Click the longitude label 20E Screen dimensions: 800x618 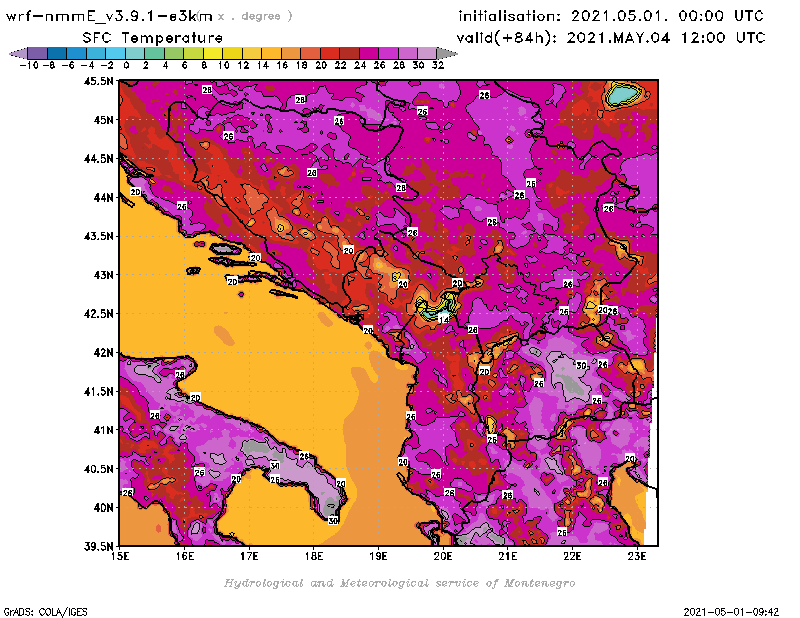[443, 556]
